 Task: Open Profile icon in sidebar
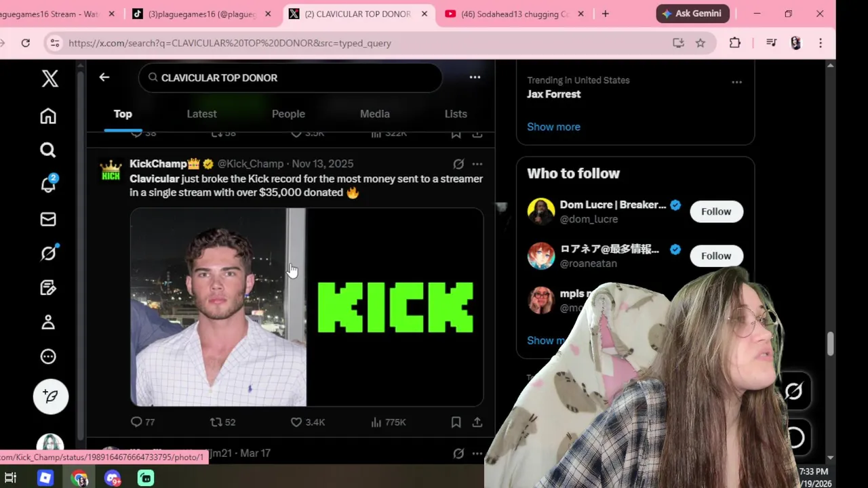48,322
